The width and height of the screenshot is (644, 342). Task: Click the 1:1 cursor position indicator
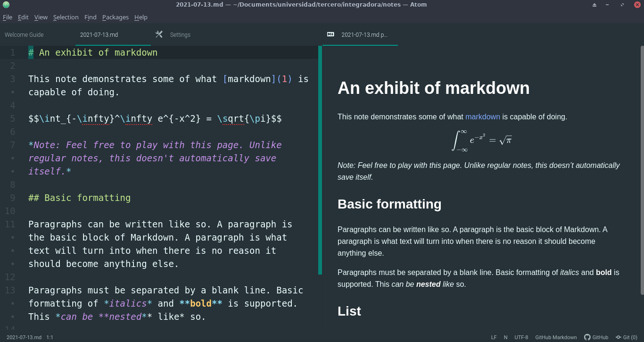point(50,337)
